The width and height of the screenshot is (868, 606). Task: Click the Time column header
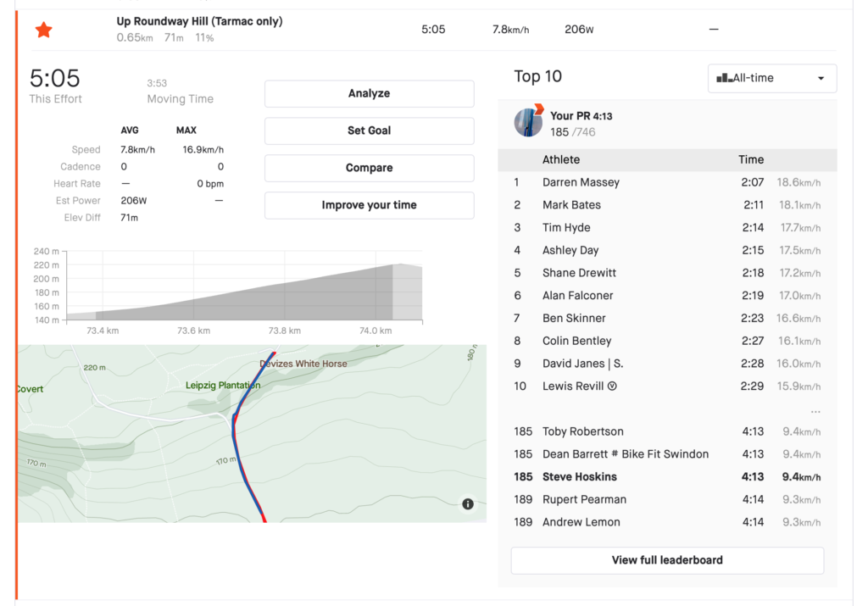click(x=751, y=159)
